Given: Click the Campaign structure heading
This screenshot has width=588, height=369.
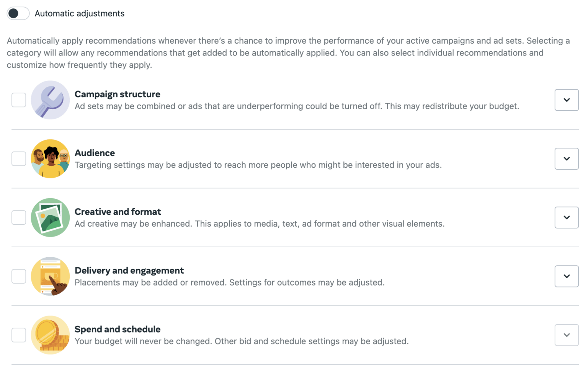Looking at the screenshot, I should click(118, 94).
